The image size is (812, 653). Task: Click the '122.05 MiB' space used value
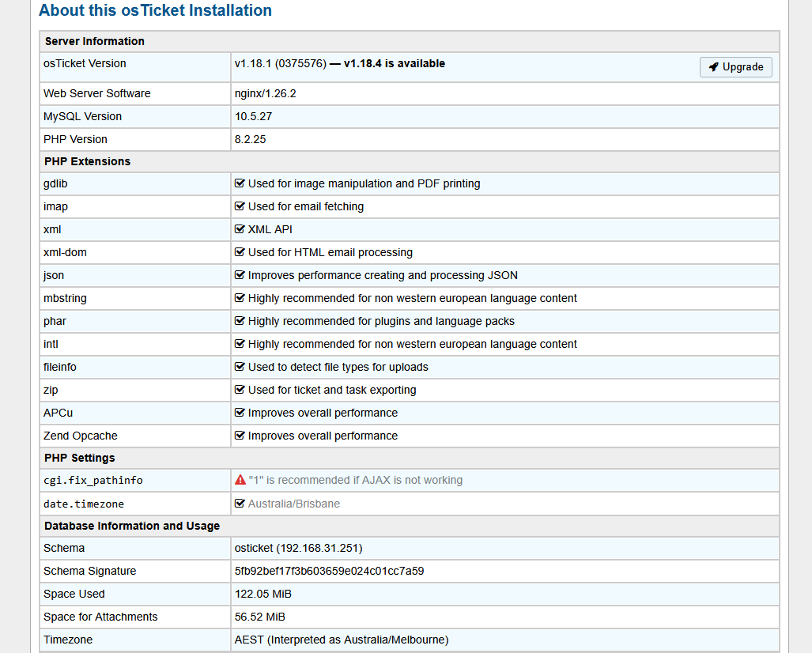click(x=263, y=594)
